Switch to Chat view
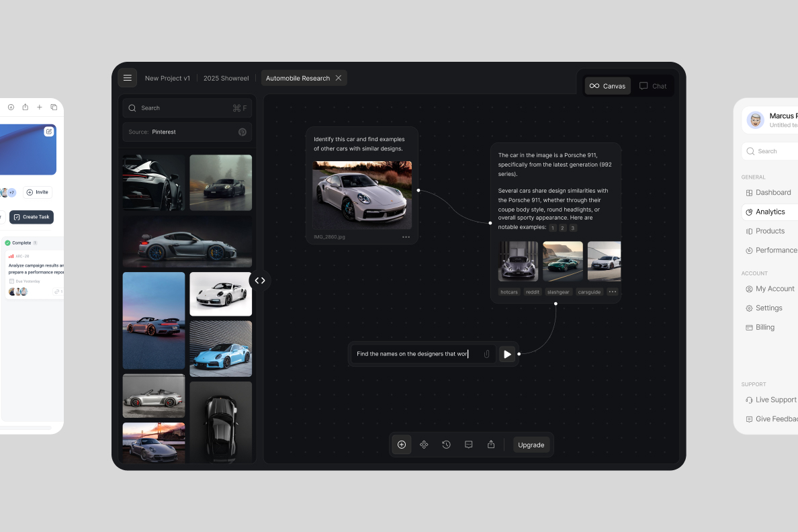 pos(653,86)
